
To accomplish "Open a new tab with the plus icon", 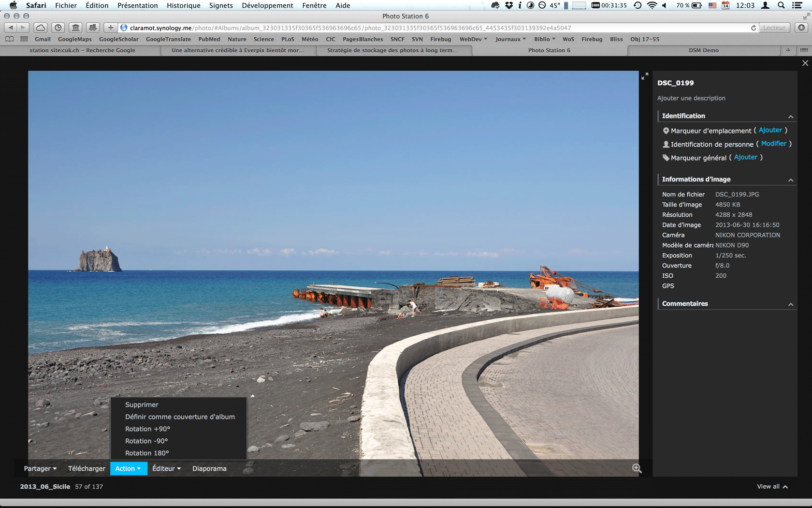I will point(788,50).
